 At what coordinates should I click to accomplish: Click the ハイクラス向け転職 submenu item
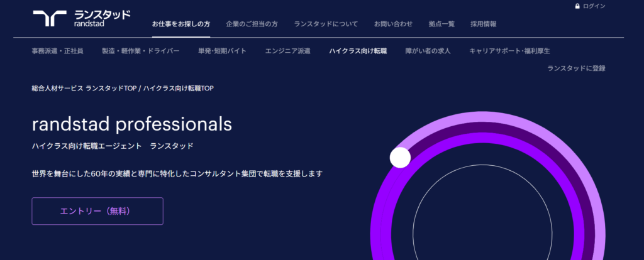tap(358, 51)
